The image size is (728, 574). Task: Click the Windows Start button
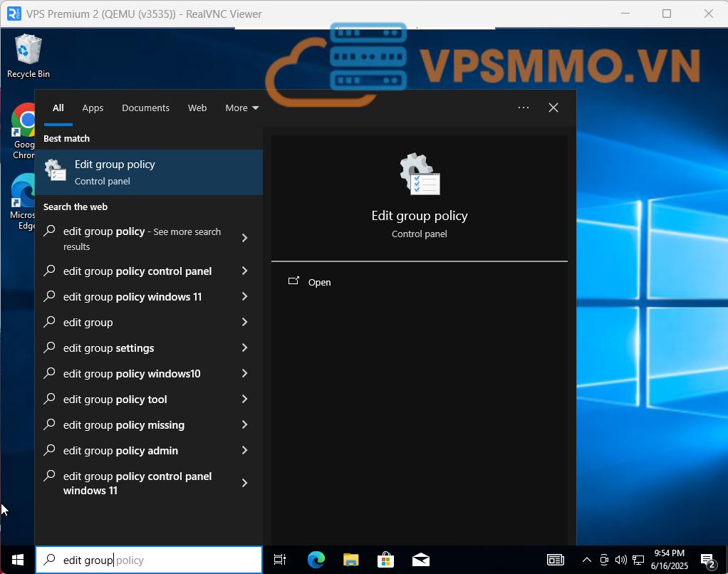pyautogui.click(x=18, y=560)
